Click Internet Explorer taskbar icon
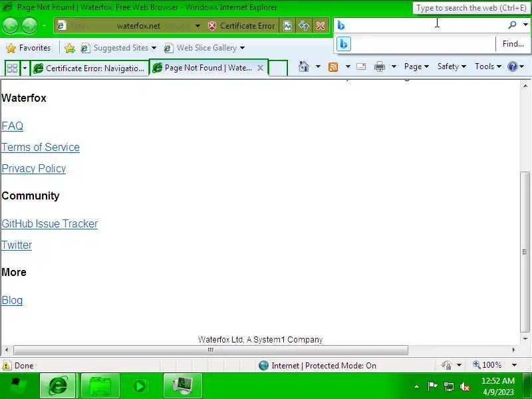Image resolution: width=532 pixels, height=399 pixels. tap(58, 386)
